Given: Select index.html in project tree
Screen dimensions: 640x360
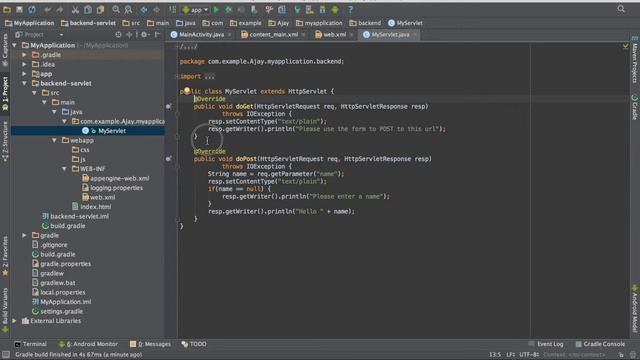Looking at the screenshot, I should (91, 207).
